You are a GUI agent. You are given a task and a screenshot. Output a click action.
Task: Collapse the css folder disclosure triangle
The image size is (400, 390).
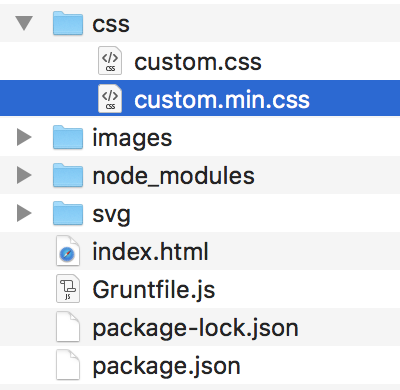click(x=24, y=23)
